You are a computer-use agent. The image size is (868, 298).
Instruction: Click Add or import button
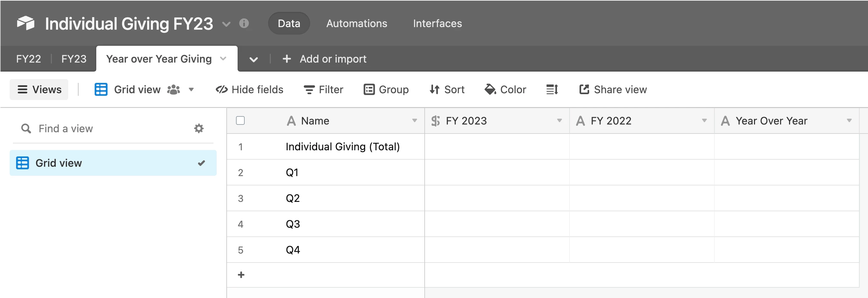click(325, 59)
